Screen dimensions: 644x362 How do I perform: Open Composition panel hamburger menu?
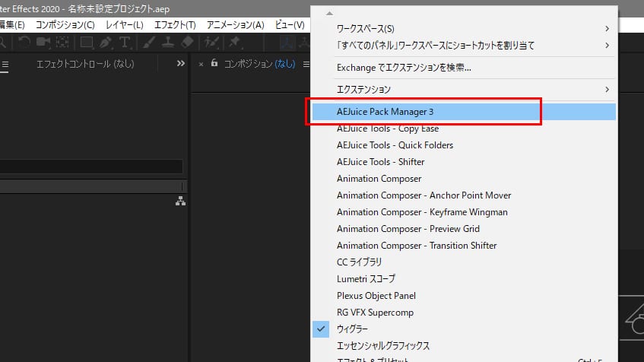coord(306,64)
